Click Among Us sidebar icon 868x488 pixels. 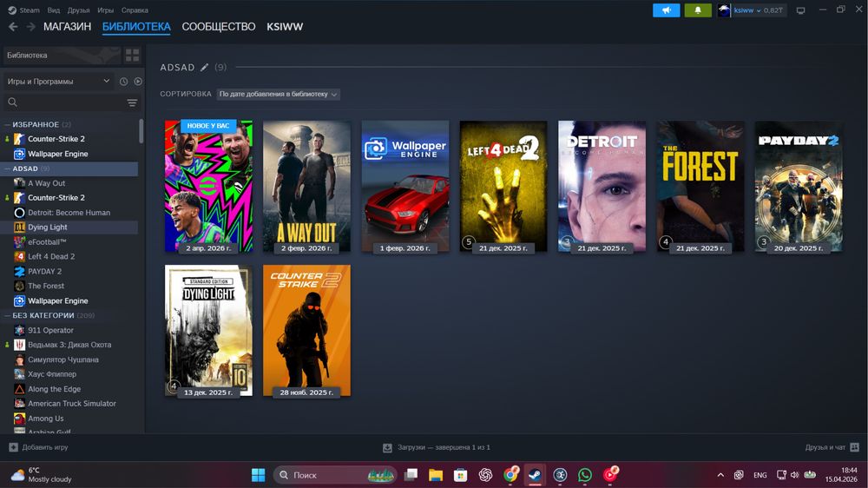coord(19,419)
